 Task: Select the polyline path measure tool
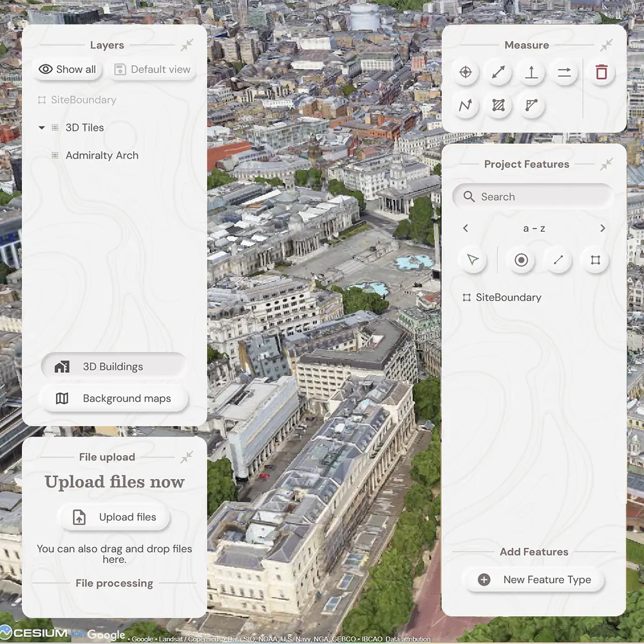coord(466,106)
